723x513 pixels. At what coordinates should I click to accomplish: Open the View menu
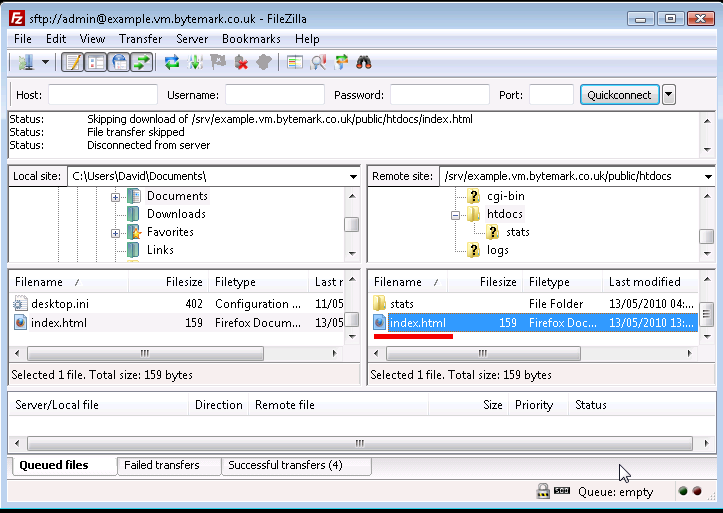92,39
